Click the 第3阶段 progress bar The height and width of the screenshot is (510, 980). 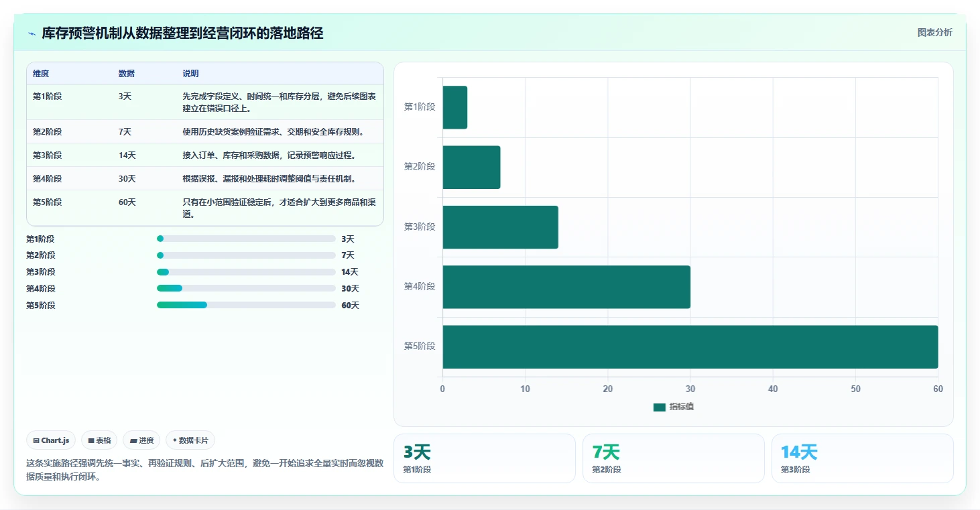tap(246, 272)
